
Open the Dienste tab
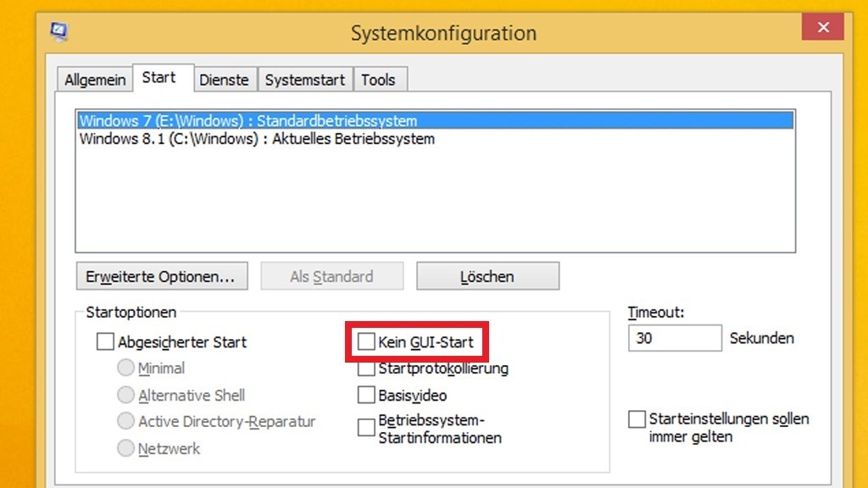(224, 80)
